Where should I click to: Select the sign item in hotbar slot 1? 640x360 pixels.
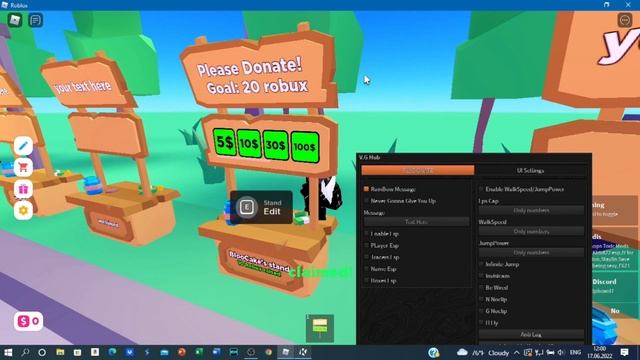tap(320, 328)
